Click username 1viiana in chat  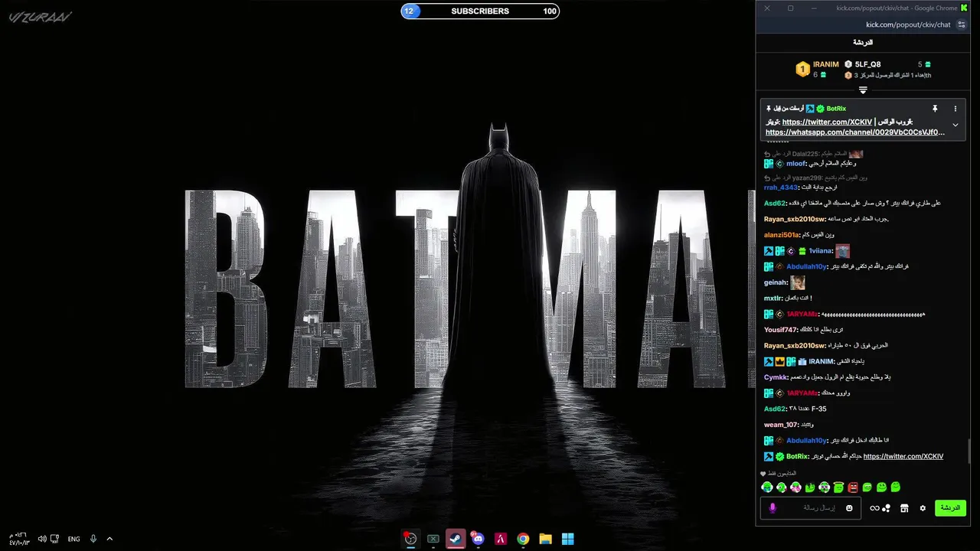[821, 251]
